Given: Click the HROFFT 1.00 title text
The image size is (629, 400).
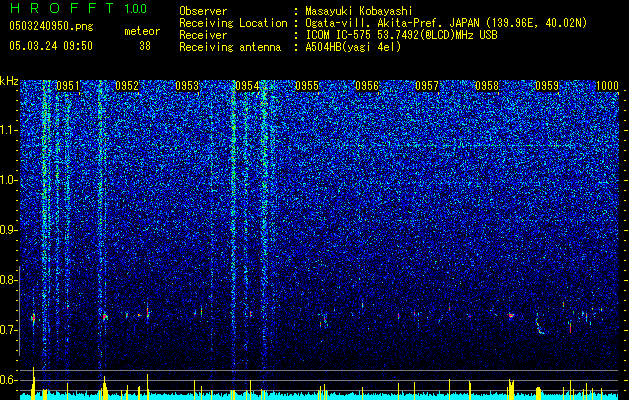Looking at the screenshot, I should point(78,8).
